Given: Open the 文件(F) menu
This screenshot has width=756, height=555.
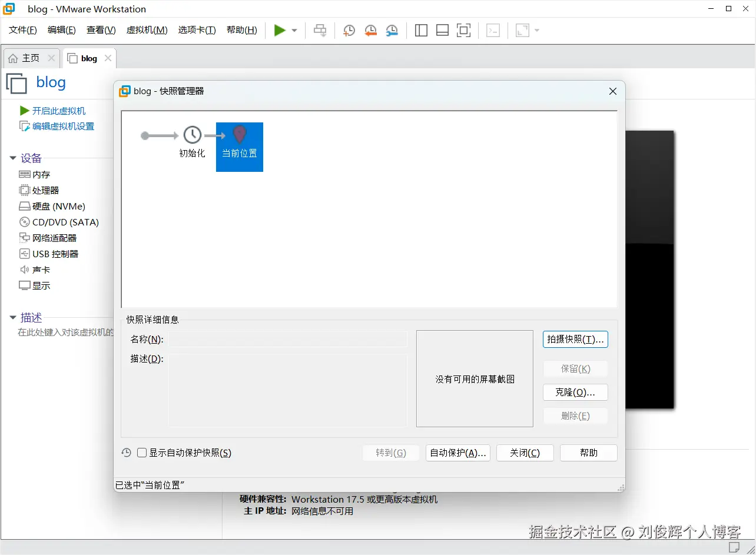Looking at the screenshot, I should 23,30.
